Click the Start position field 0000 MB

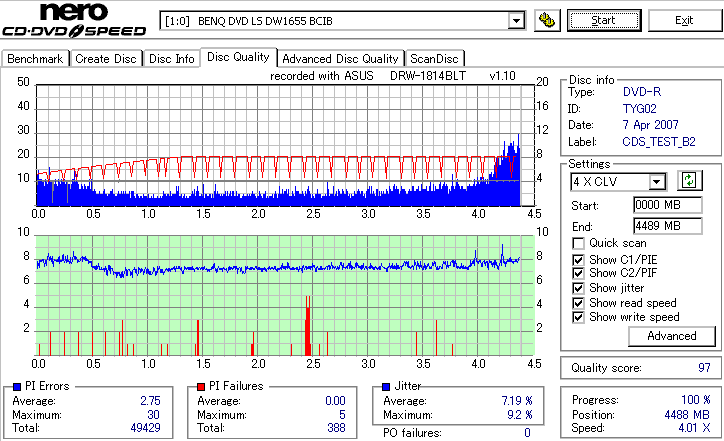668,205
